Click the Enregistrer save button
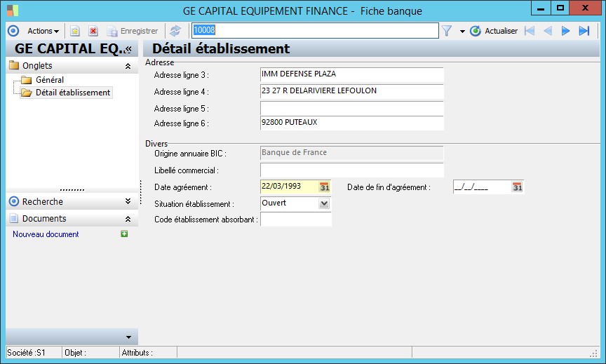This screenshot has width=606, height=364. (133, 31)
